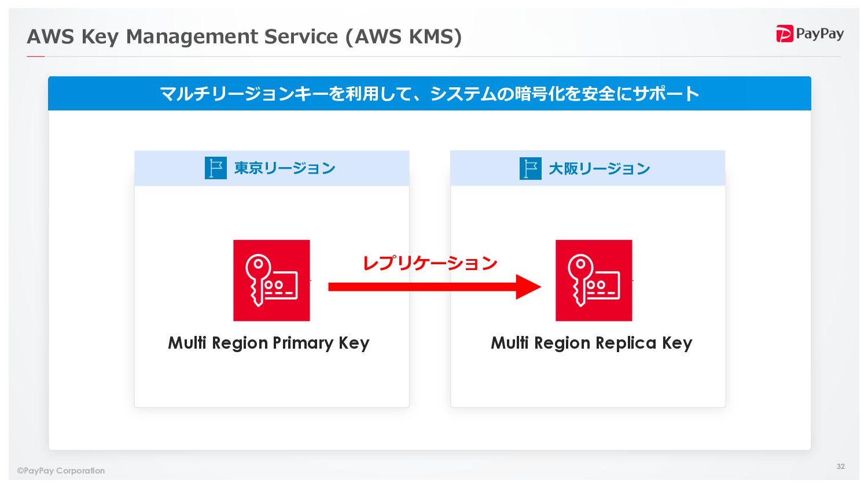Click empty area inside Osaka region box below caption
The height and width of the screenshot is (488, 868).
[588, 382]
